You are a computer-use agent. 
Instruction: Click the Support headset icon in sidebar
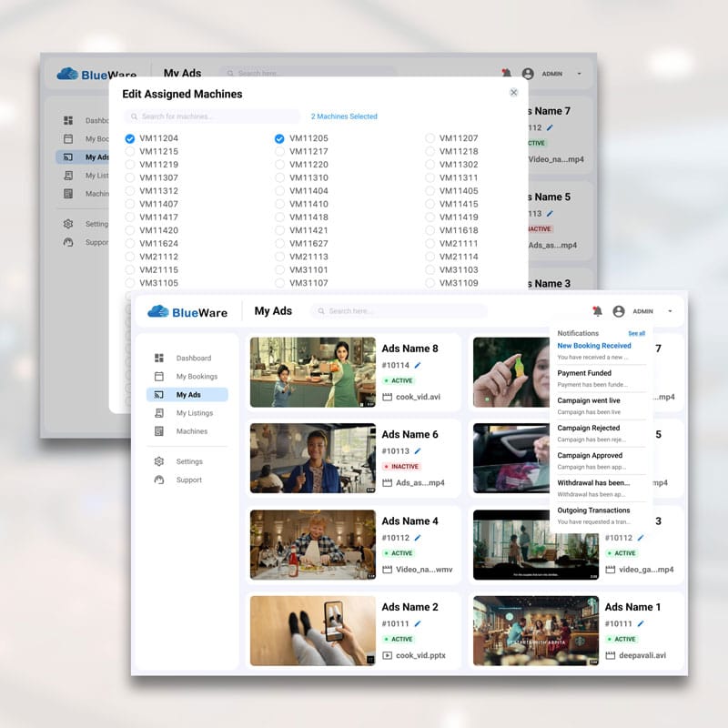(x=159, y=480)
